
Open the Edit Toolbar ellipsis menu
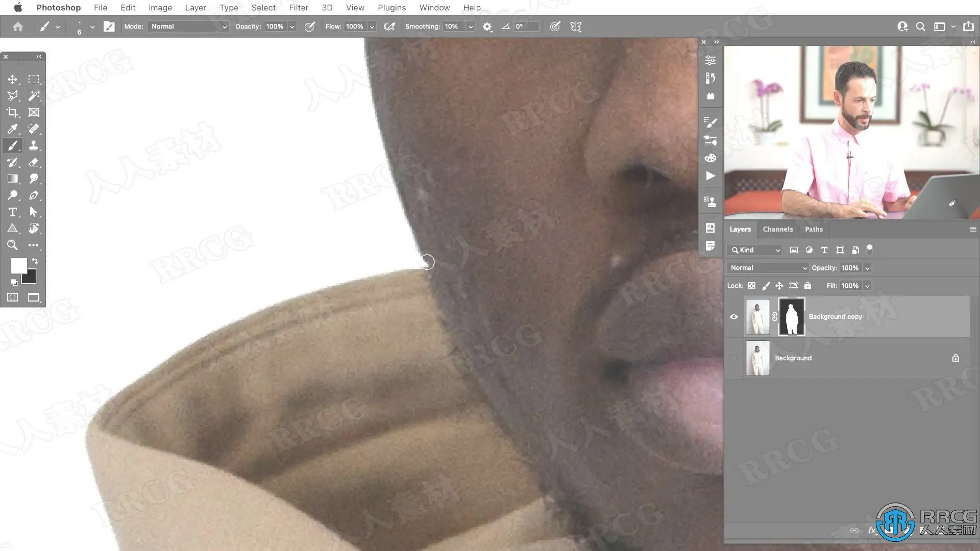(34, 245)
